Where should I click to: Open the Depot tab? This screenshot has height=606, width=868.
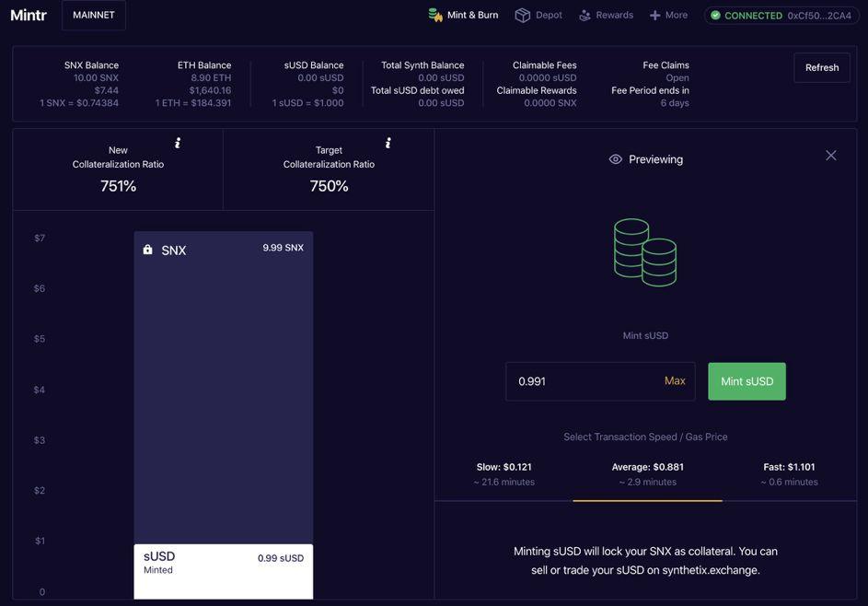coord(538,15)
